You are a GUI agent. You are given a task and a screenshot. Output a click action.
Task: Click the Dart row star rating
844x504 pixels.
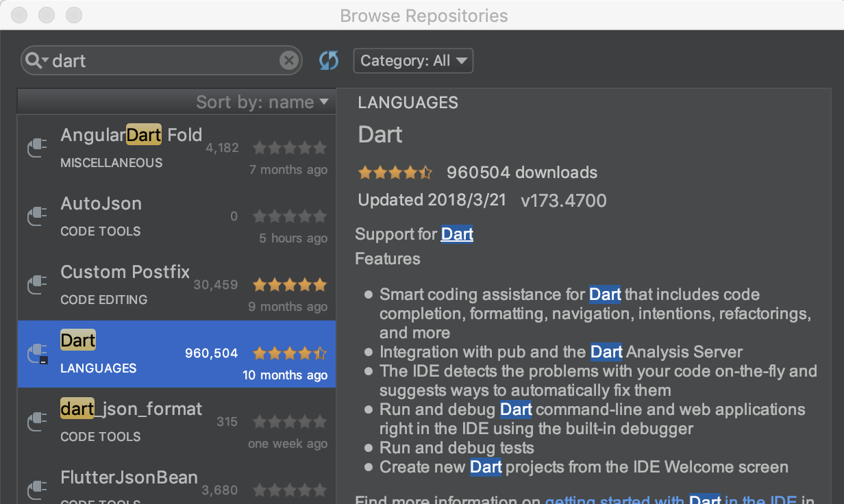[290, 353]
